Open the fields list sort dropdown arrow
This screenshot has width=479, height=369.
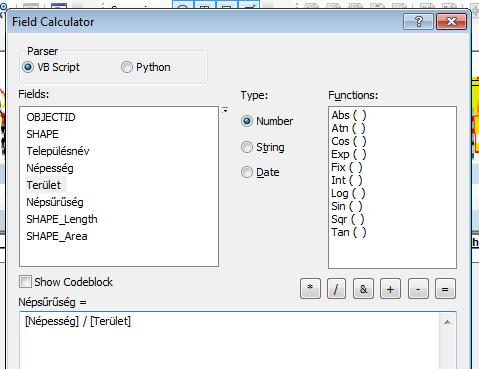click(225, 110)
